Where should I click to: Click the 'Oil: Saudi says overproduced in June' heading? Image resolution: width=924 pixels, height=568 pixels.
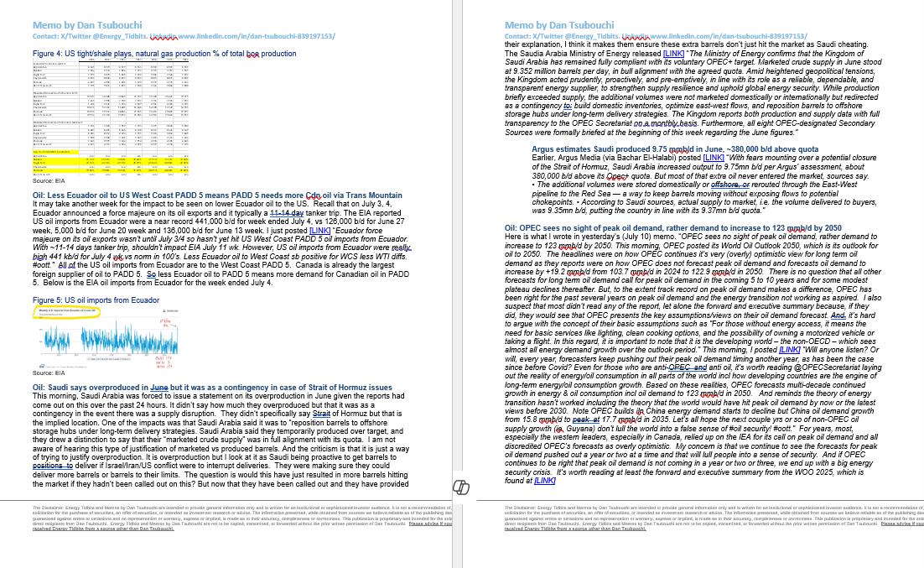[212, 388]
